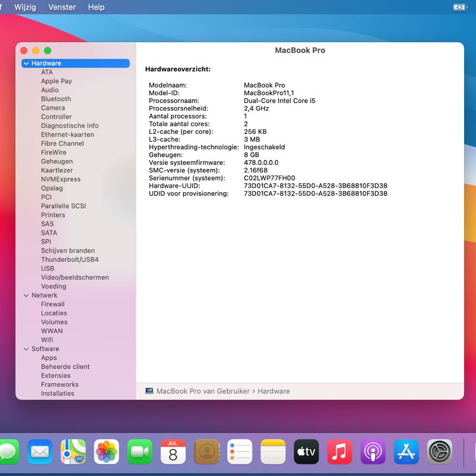This screenshot has height=476, width=476.
Task: Open the Venster menu
Action: click(x=62, y=7)
